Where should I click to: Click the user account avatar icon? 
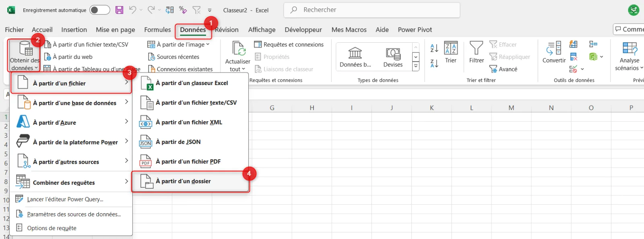tap(634, 10)
